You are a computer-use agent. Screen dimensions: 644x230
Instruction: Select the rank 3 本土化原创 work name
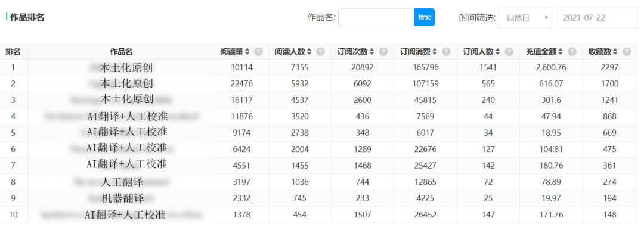pyautogui.click(x=126, y=100)
